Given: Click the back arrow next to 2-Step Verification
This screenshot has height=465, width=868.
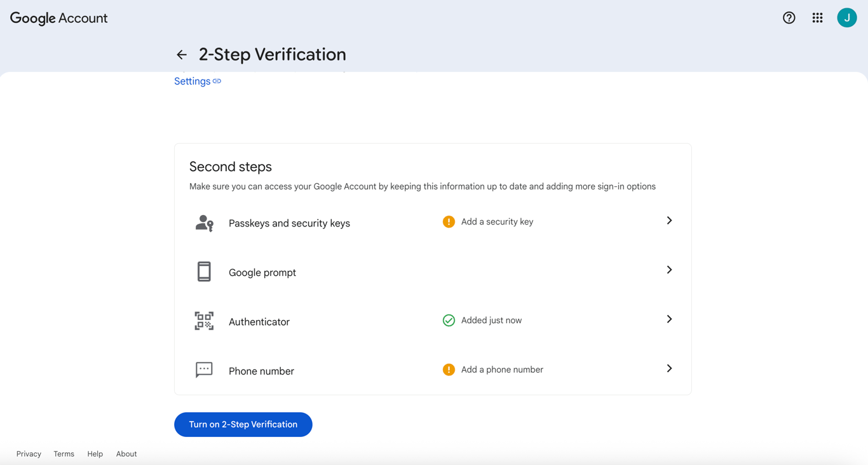Looking at the screenshot, I should [x=182, y=55].
